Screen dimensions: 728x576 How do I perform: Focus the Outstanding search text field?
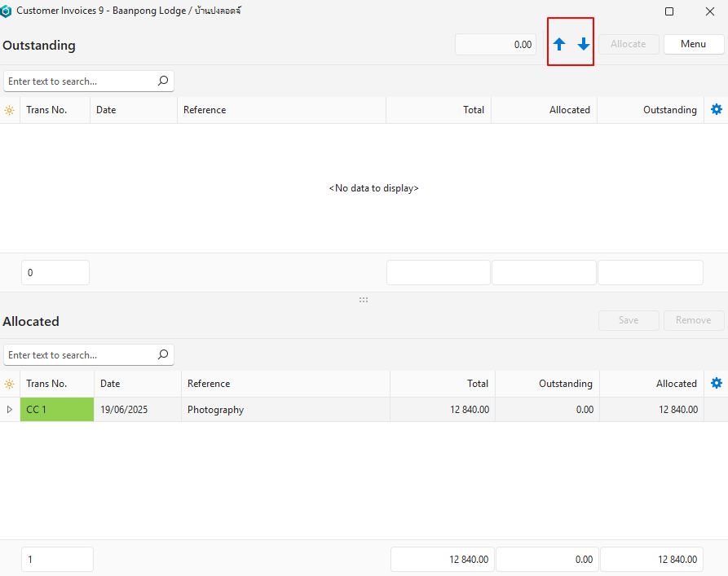tap(80, 81)
